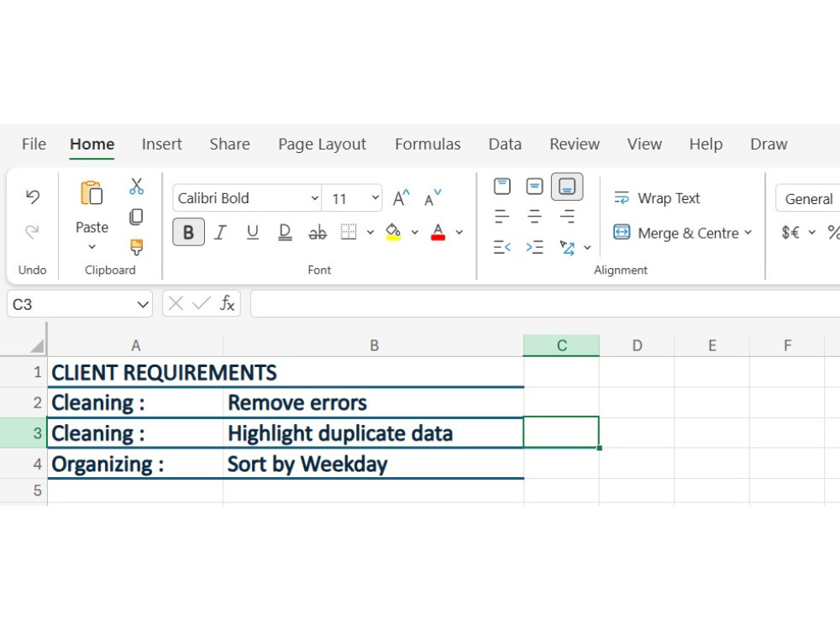Increase cell indent

tap(534, 247)
